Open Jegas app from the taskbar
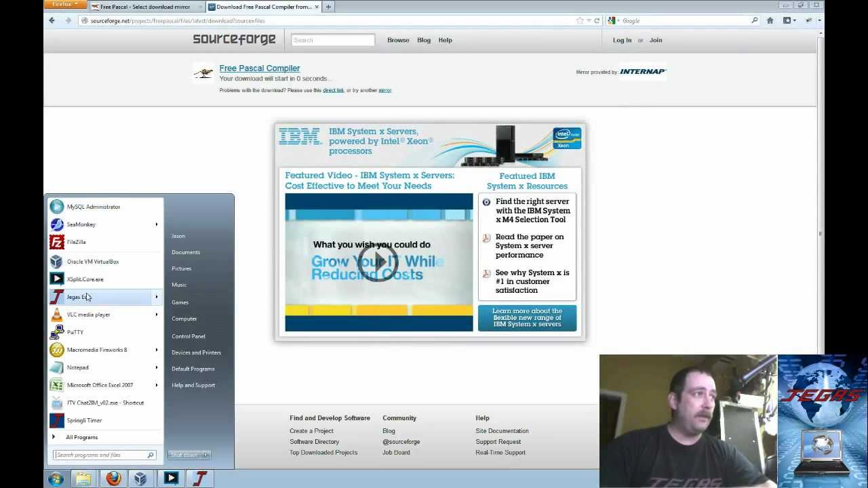This screenshot has height=488, width=868. click(x=200, y=479)
